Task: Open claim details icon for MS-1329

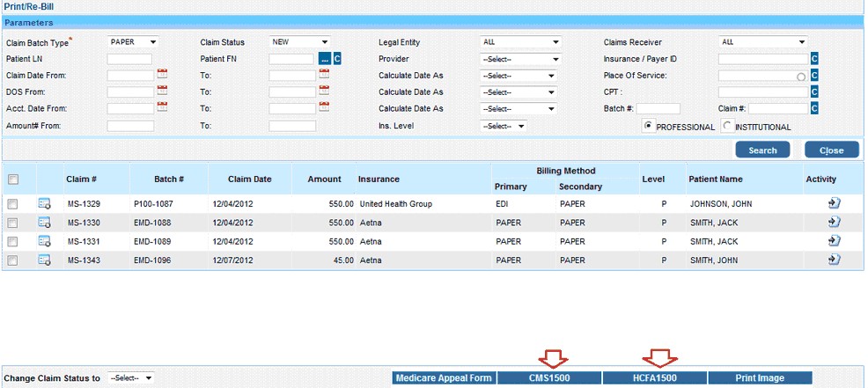Action: pos(44,204)
